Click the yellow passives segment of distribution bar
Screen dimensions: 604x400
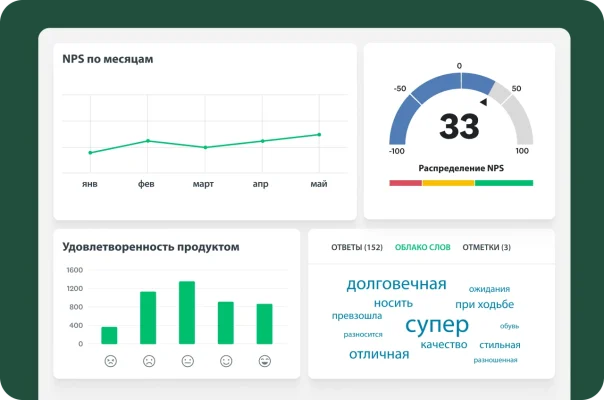pos(448,183)
